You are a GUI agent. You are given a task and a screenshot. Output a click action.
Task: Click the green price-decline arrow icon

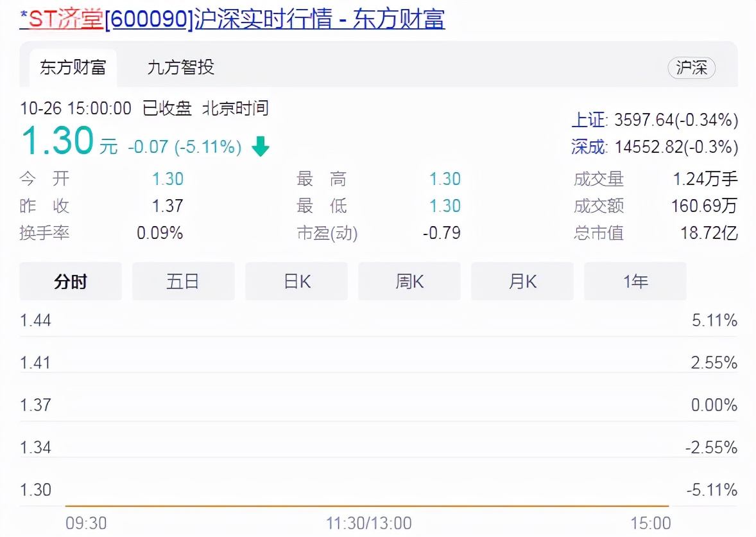click(259, 146)
